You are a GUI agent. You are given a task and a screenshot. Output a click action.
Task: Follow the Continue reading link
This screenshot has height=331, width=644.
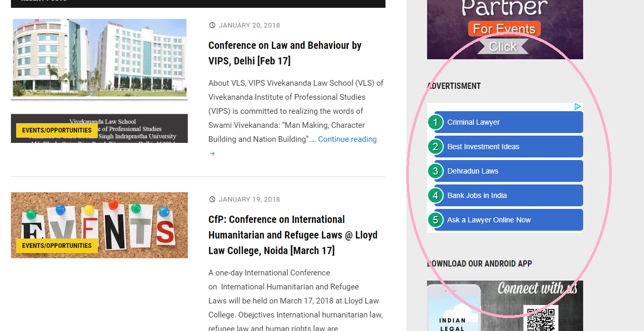click(347, 139)
